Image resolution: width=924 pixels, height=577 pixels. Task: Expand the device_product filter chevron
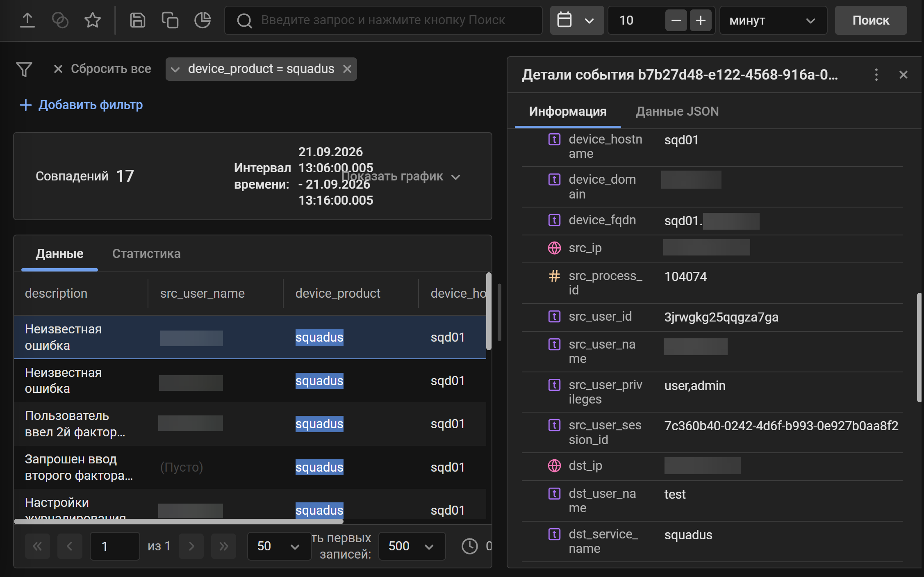pos(175,69)
